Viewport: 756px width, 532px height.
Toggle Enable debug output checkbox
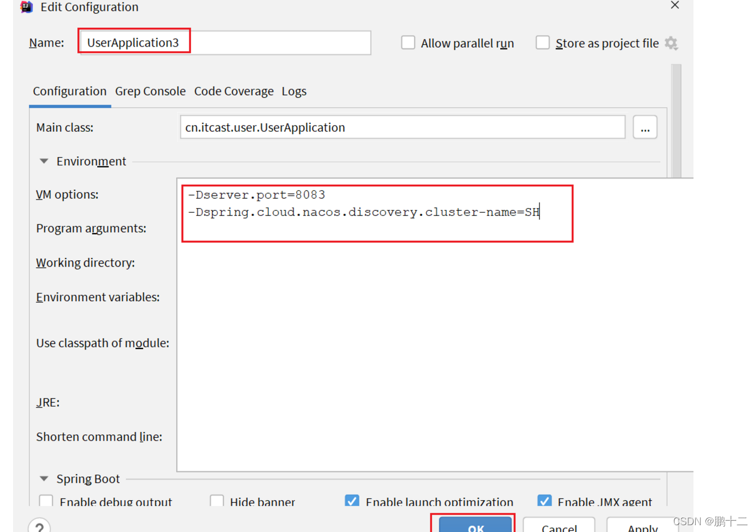pyautogui.click(x=46, y=501)
